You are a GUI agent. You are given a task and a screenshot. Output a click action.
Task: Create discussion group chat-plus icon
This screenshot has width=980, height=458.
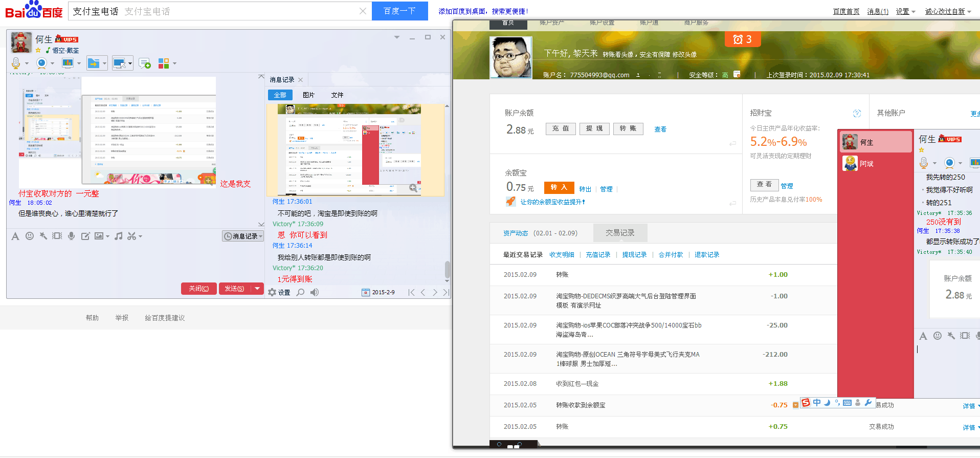click(145, 63)
